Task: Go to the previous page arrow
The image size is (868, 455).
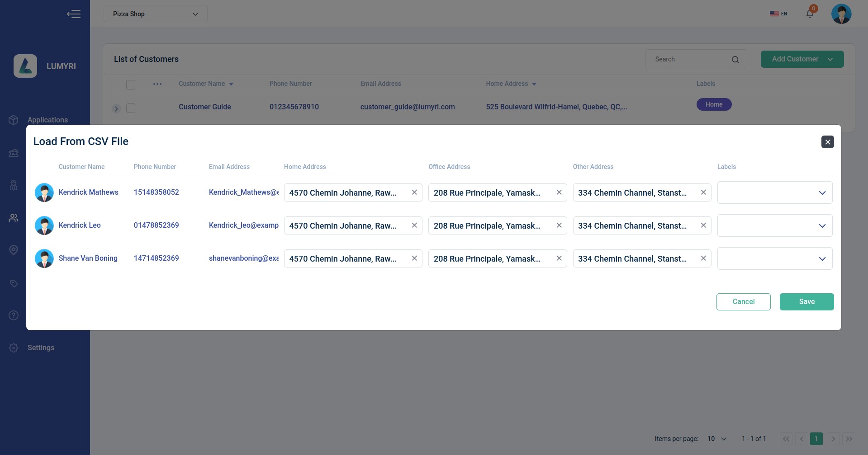Action: point(802,439)
